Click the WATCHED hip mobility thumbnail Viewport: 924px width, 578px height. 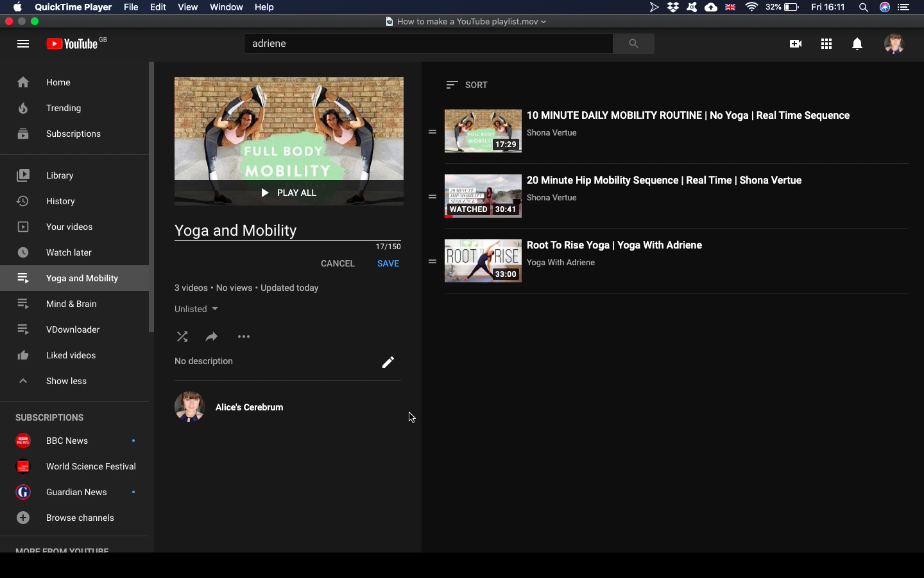point(483,196)
